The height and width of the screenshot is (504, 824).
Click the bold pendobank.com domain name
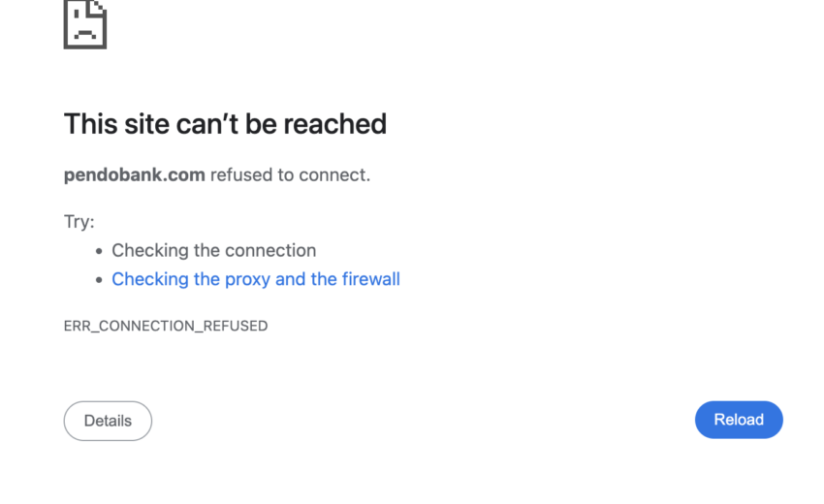point(135,175)
